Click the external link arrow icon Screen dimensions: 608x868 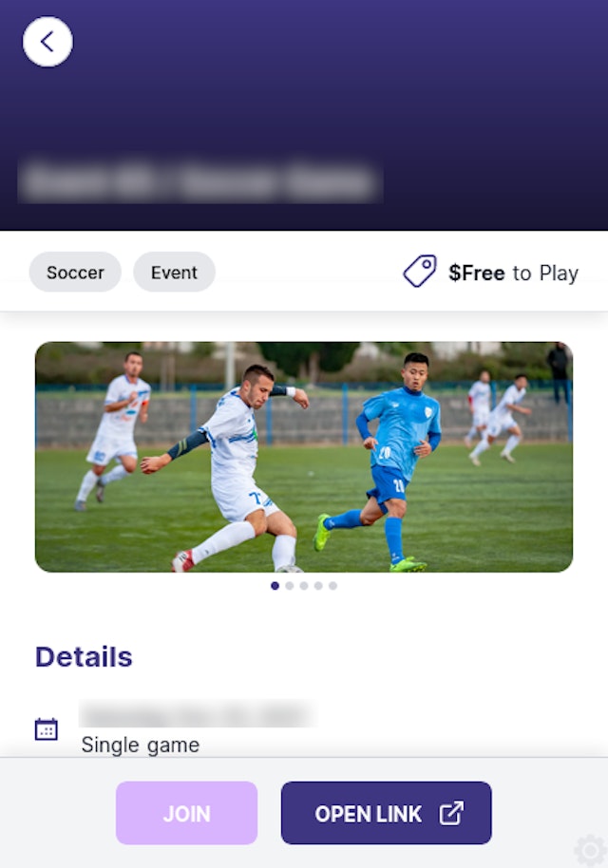(451, 813)
